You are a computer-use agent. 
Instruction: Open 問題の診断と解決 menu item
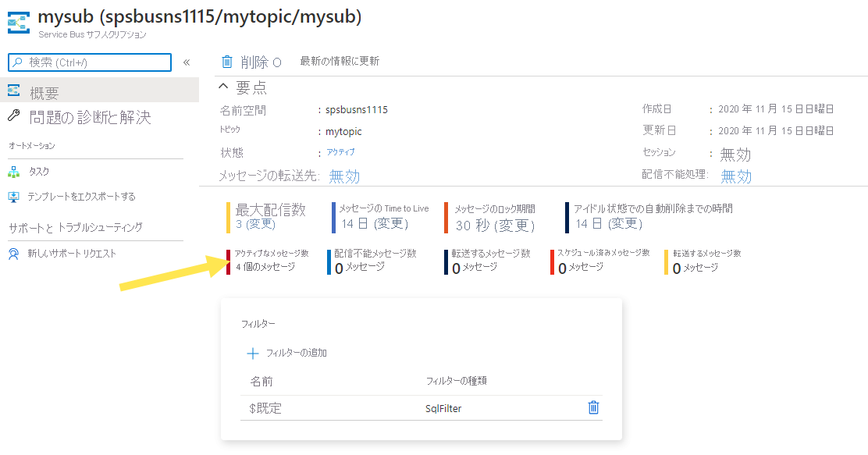tap(92, 117)
